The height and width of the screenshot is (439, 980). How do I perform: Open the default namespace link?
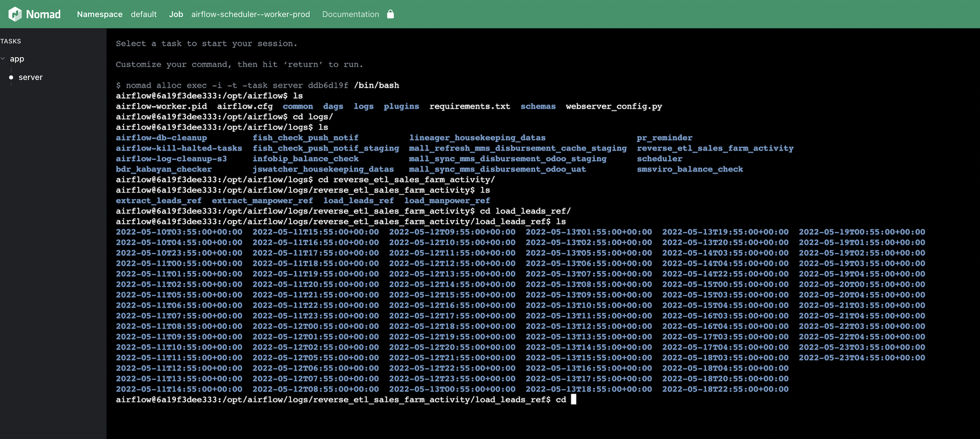coord(144,14)
